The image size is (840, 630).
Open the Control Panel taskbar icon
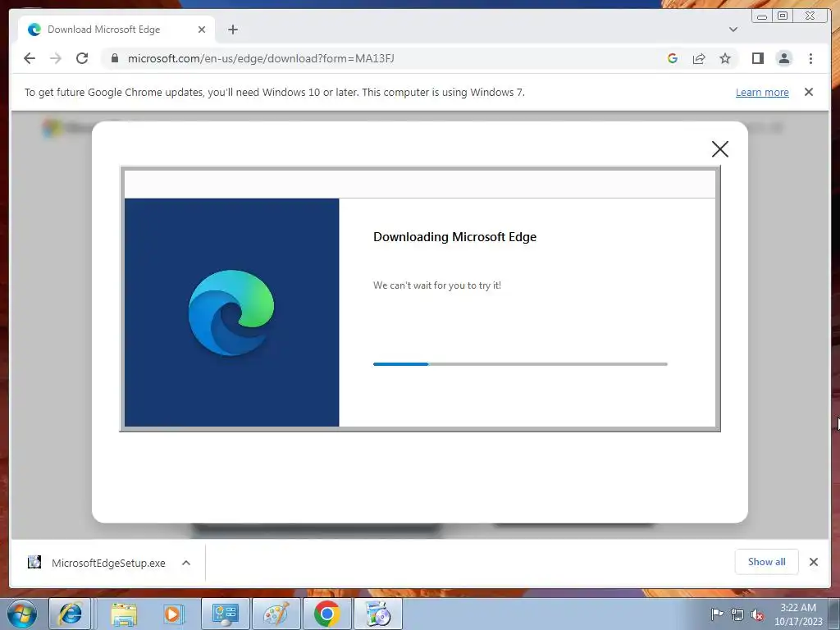[225, 614]
